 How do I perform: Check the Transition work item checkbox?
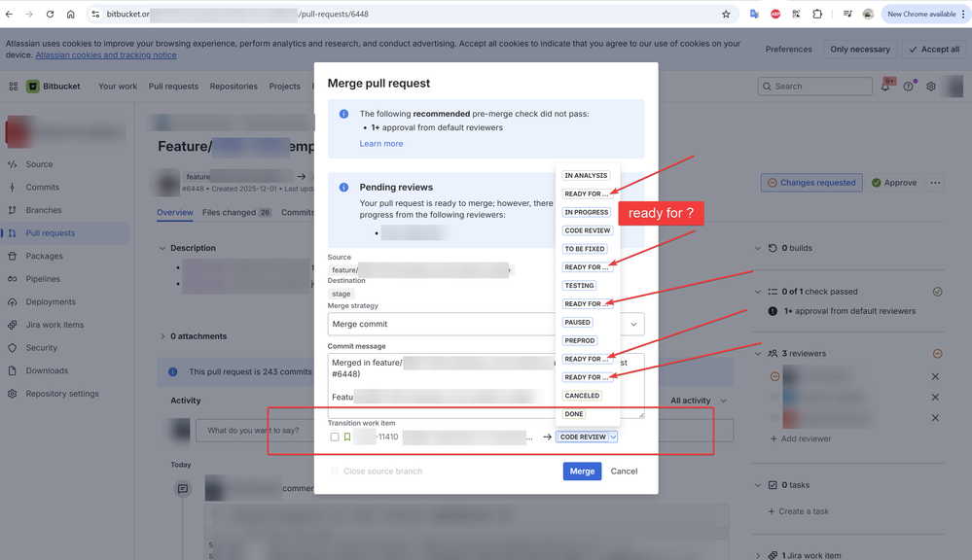335,437
